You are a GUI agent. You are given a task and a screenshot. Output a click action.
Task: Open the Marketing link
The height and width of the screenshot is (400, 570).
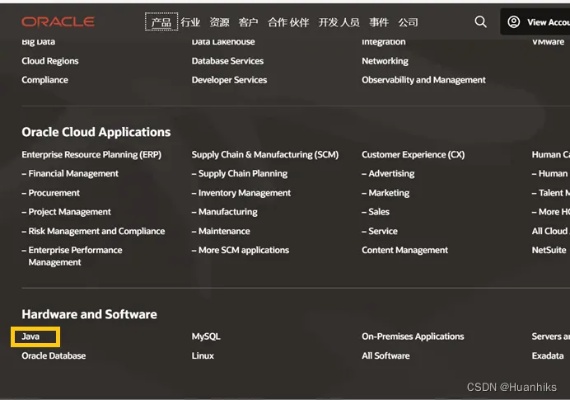point(389,193)
